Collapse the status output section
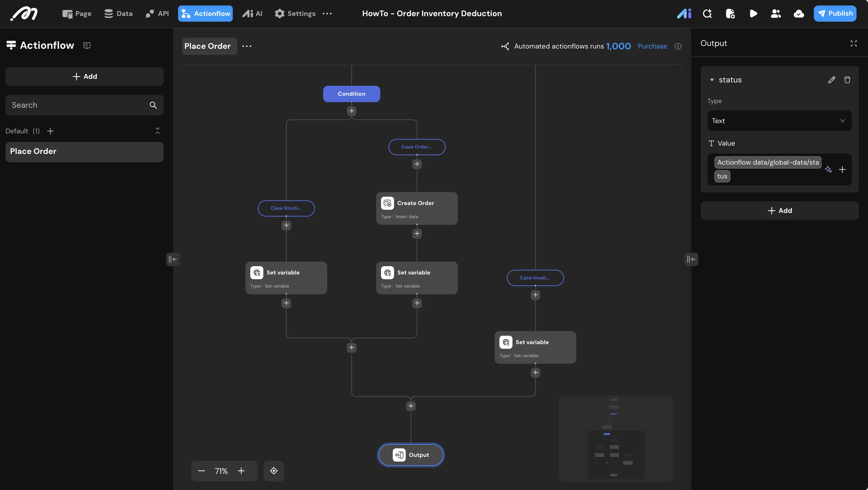This screenshot has height=490, width=868. tap(712, 80)
